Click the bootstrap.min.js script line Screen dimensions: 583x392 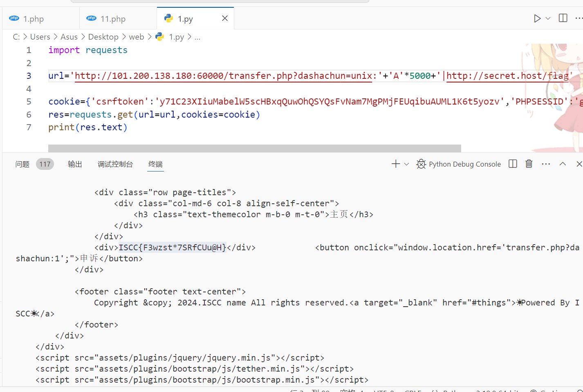pyautogui.click(x=202, y=380)
